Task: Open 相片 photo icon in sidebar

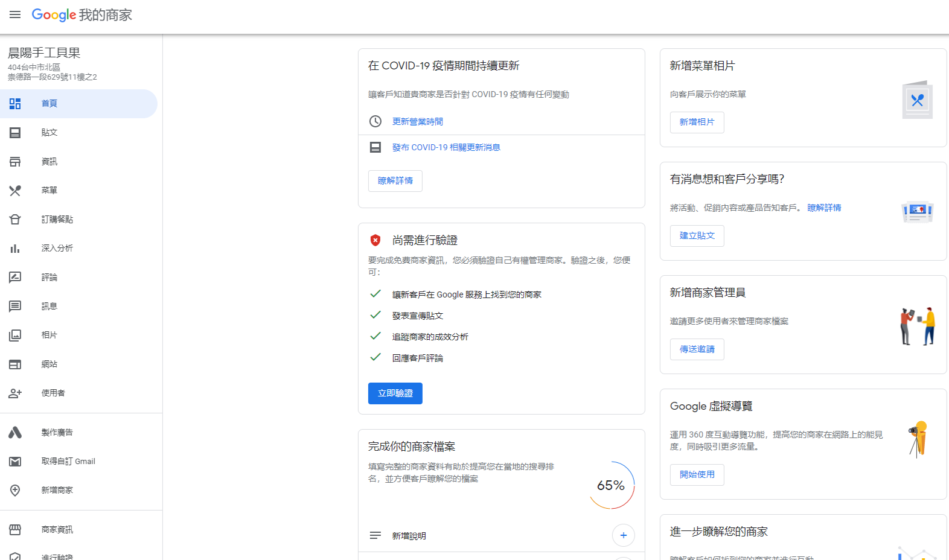Action: coord(15,336)
